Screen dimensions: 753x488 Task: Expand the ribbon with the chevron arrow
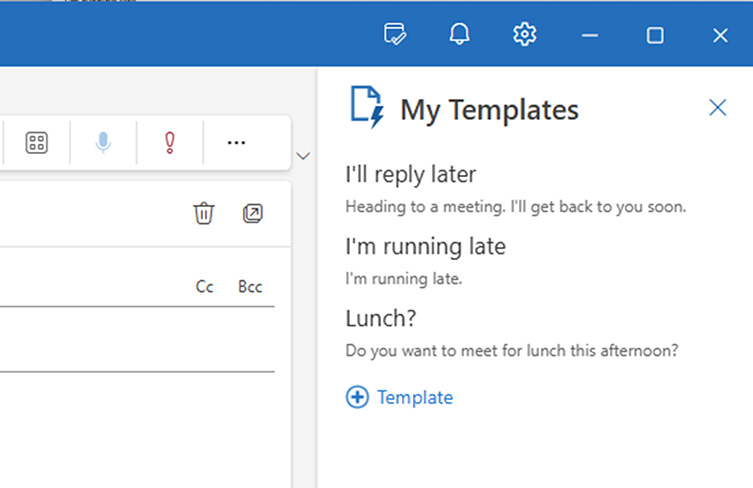(303, 156)
